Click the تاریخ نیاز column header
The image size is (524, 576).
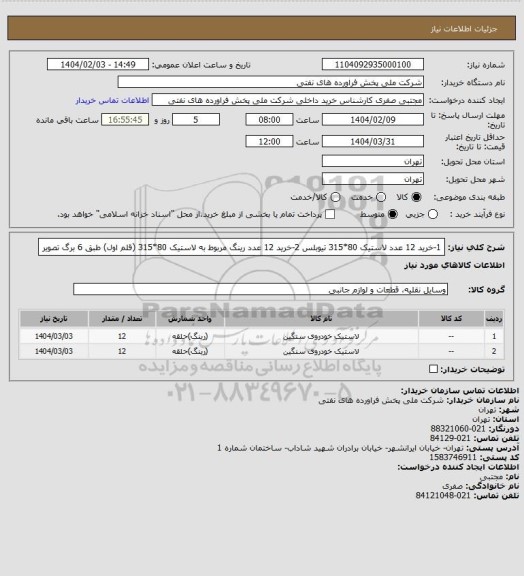tap(54, 319)
